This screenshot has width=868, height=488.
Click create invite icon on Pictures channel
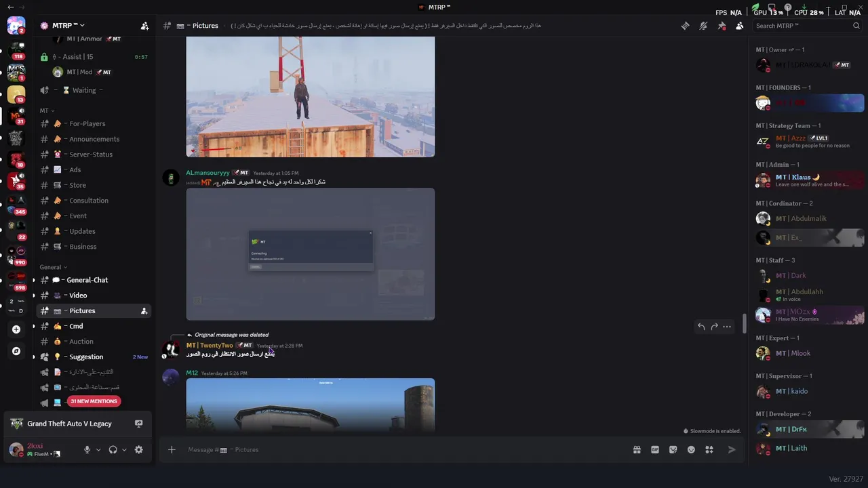pyautogui.click(x=144, y=311)
